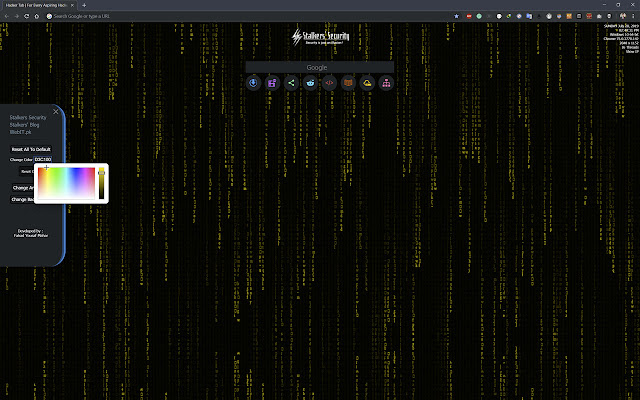Viewport: 640px width, 400px height.
Task: Click the Google search box
Action: click(320, 67)
